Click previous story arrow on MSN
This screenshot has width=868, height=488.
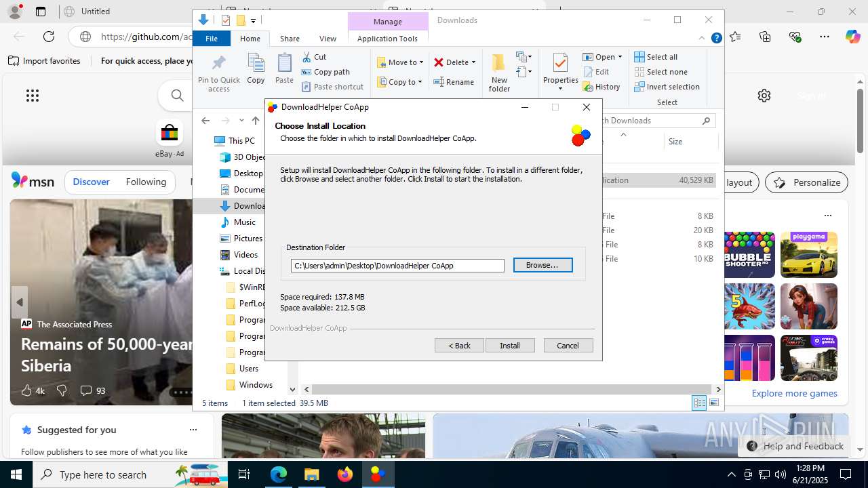20,302
